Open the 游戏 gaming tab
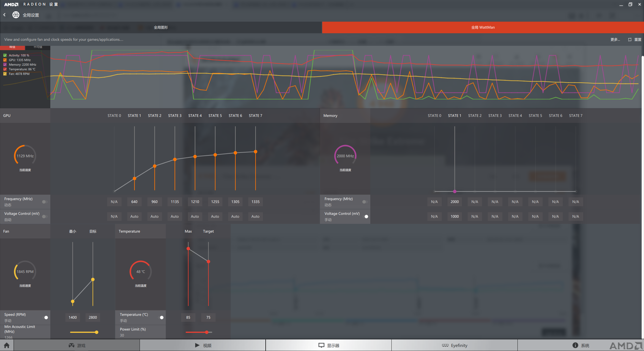Viewport: 644px width, 351px height. (x=77, y=345)
